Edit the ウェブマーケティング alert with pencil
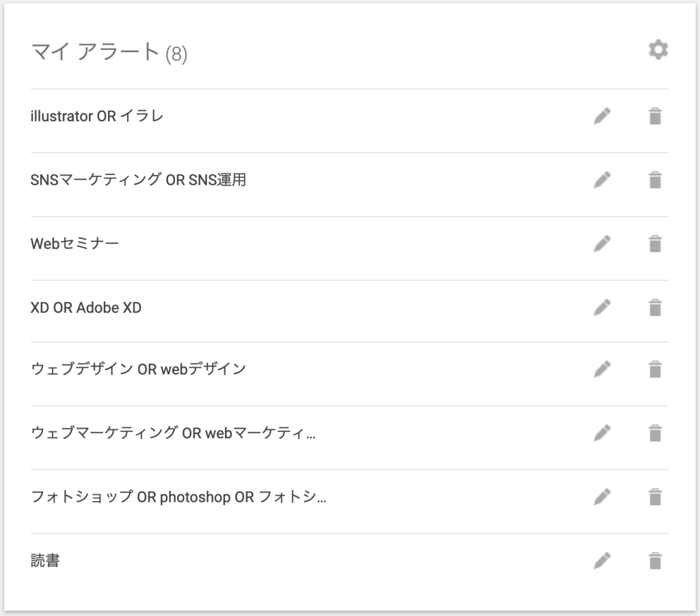 (x=602, y=433)
